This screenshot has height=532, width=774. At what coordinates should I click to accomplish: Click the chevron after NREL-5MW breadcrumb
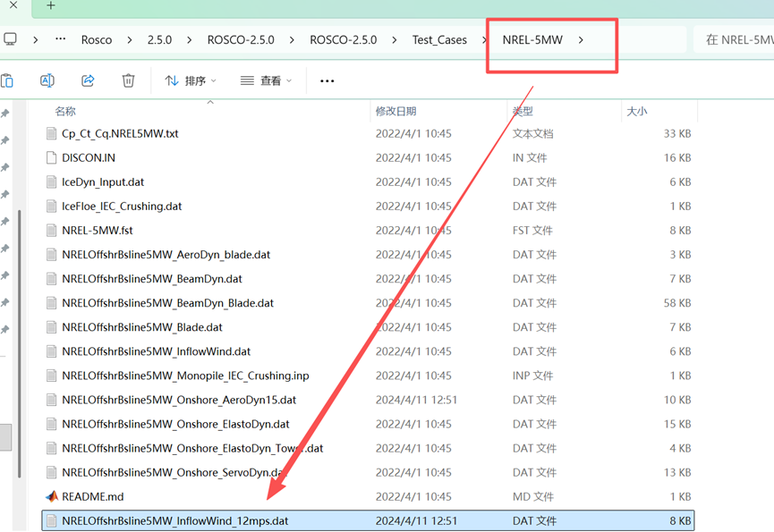(x=583, y=39)
